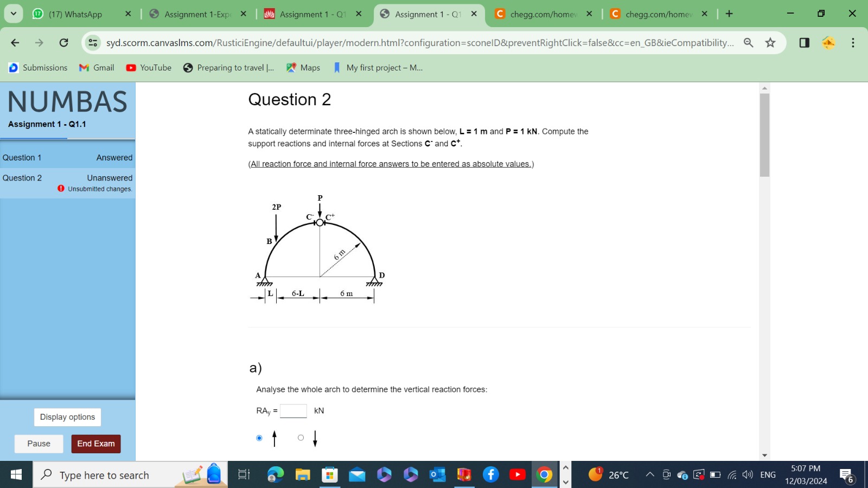868x488 pixels.
Task: Open the Windows Start menu
Action: point(16,475)
